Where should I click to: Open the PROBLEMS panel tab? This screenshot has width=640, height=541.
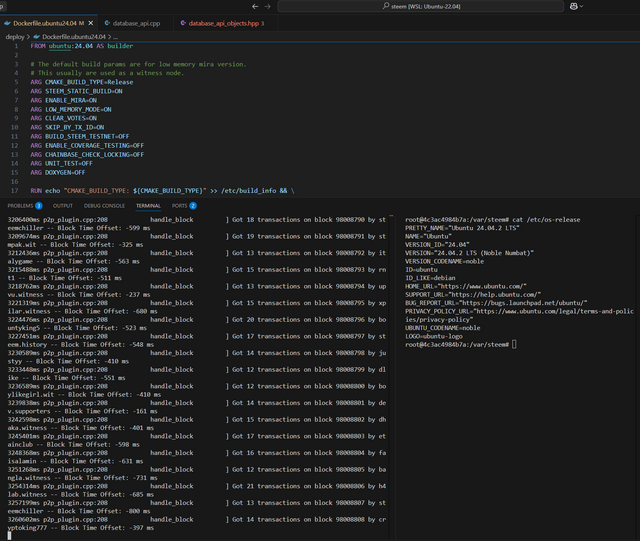(20, 206)
